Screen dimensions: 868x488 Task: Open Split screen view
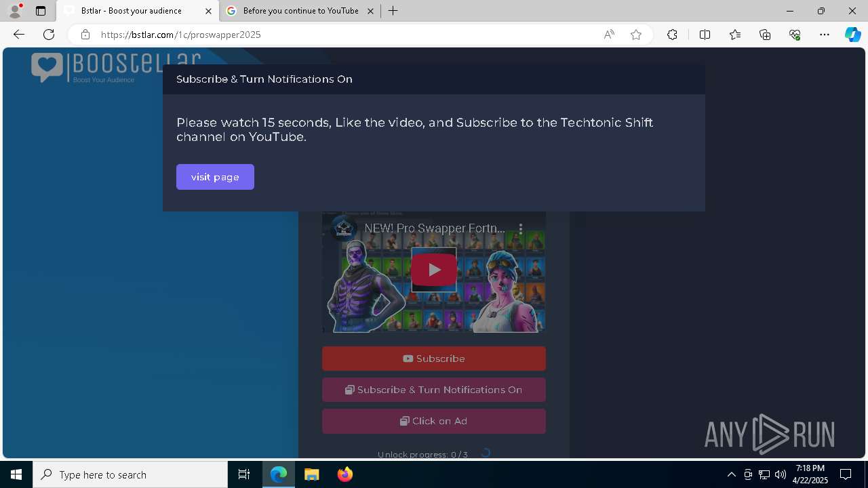(x=705, y=35)
